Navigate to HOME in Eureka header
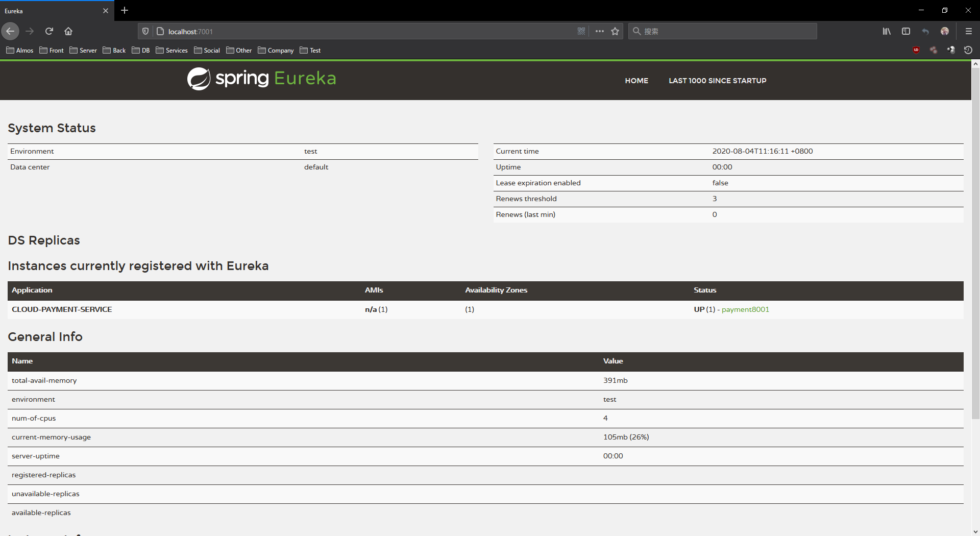The height and width of the screenshot is (536, 980). pyautogui.click(x=636, y=81)
